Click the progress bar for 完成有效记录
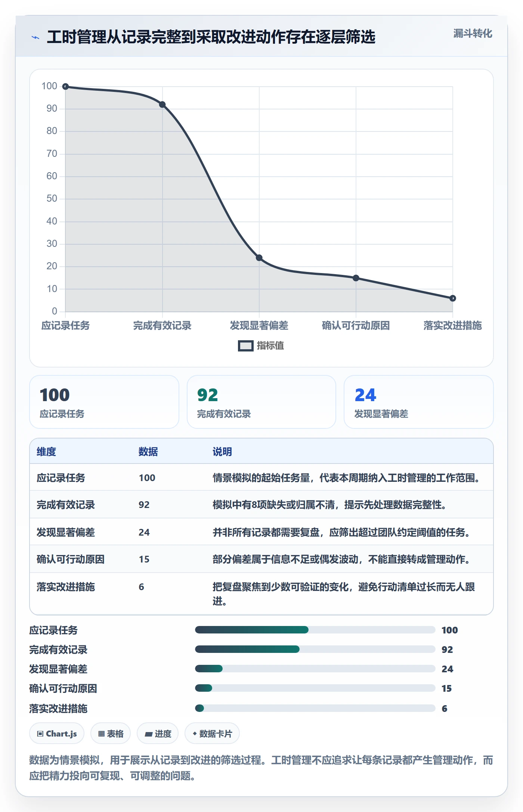The width and height of the screenshot is (523, 812). point(315,649)
